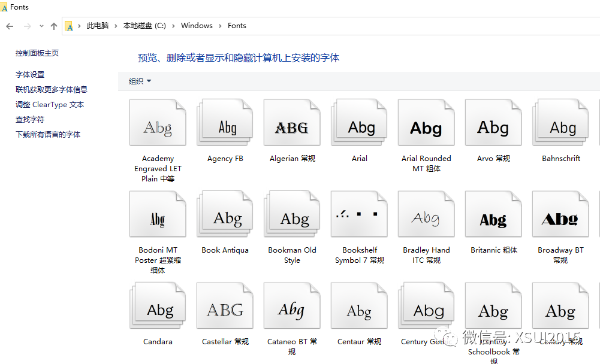Select the Castellar font icon
Screen dimensions: 600x364
coord(225,305)
